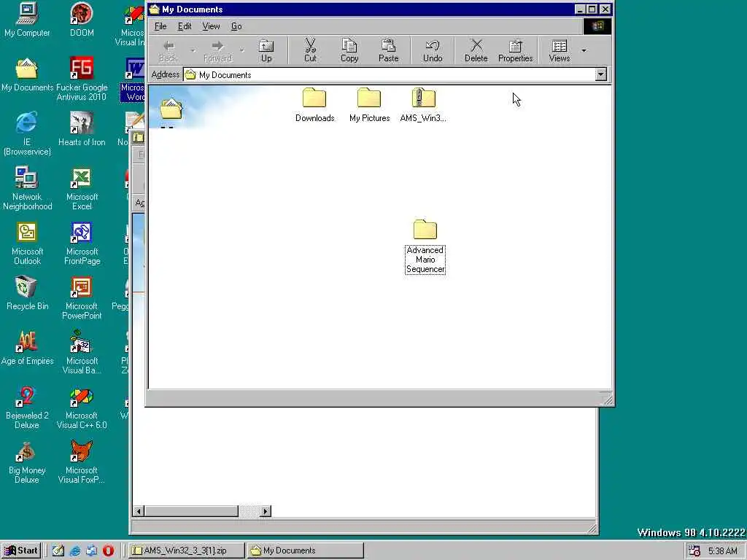Select Microsoft Visual C++ 6.0 shortcut
This screenshot has width=747, height=560.
(82, 408)
